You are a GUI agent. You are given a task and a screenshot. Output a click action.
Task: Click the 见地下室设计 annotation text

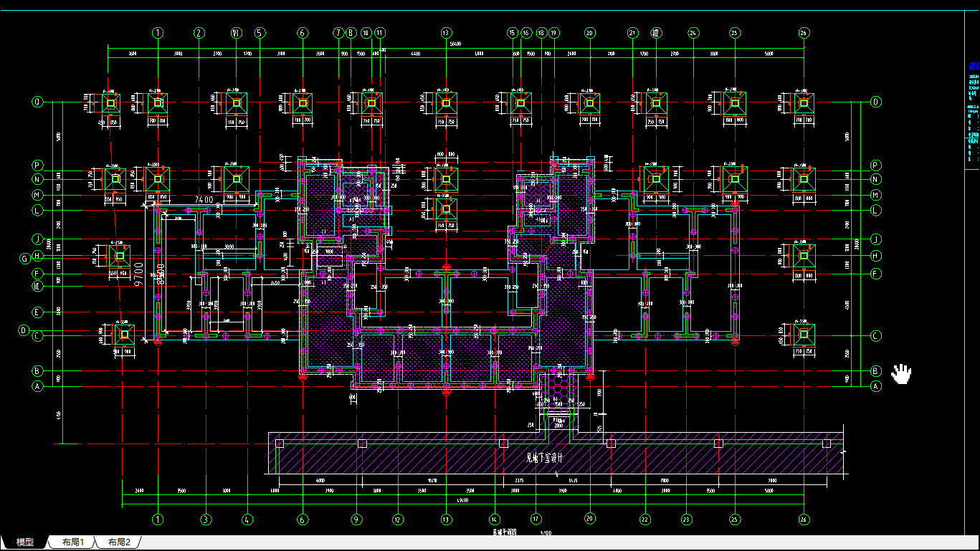click(546, 457)
